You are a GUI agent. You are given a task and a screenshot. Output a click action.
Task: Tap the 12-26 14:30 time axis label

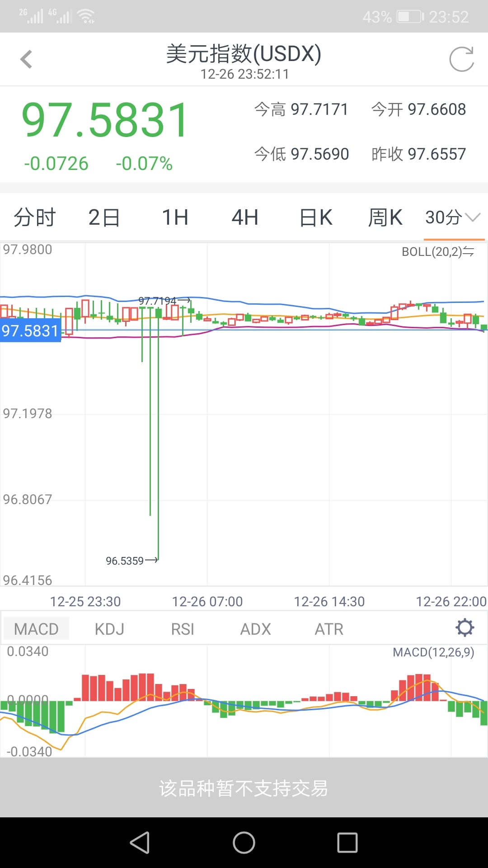[x=329, y=602]
